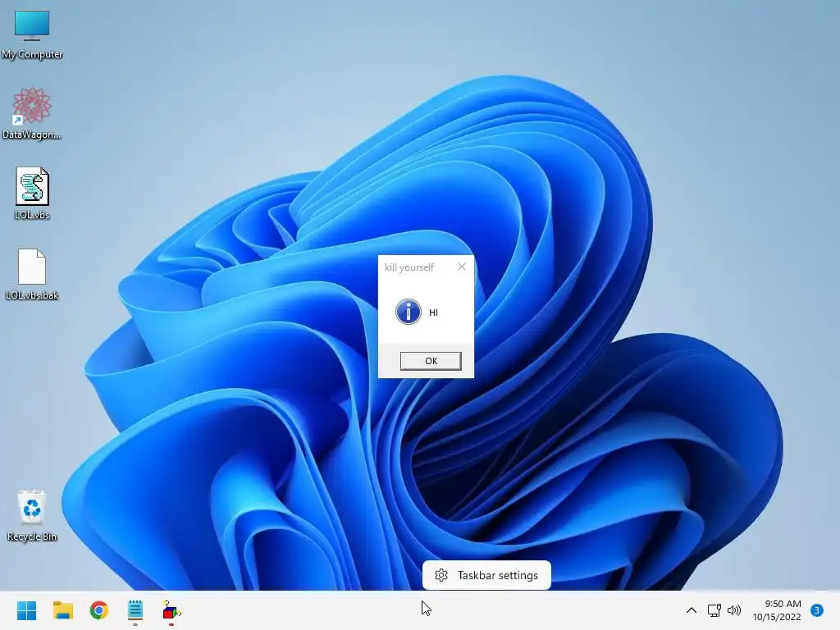Click the 10/15/2022 date in the taskbar
The image size is (840, 630).
tap(777, 617)
